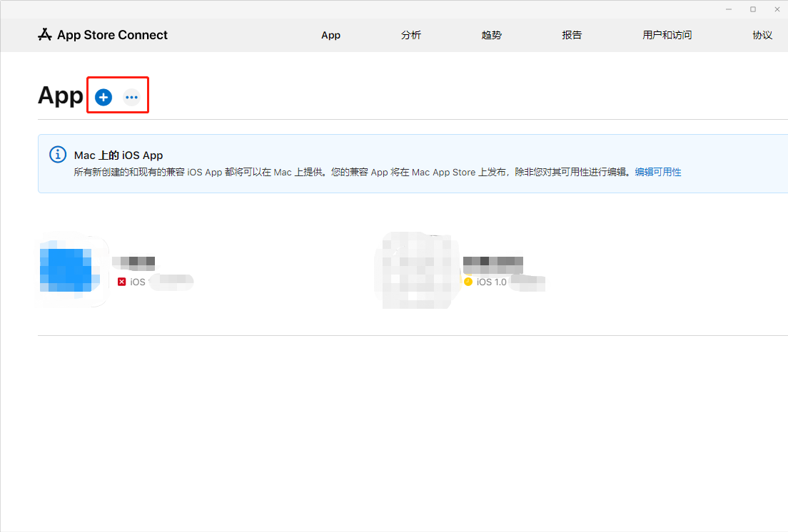Click the blue plus icon to add app

click(103, 97)
